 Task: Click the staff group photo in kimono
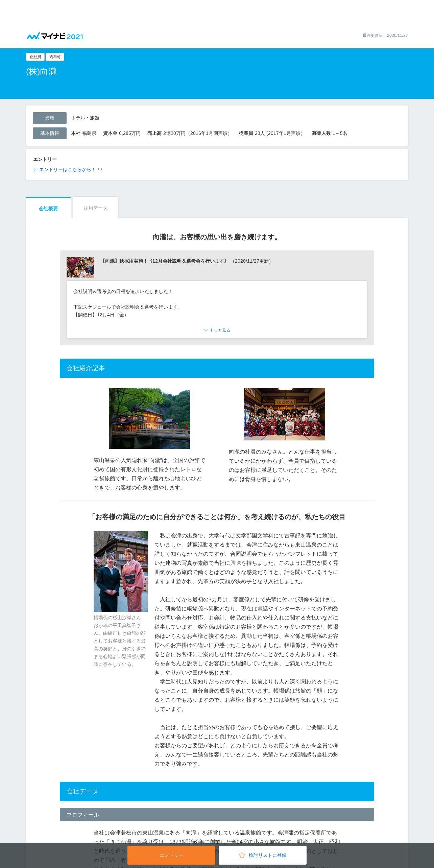(285, 414)
